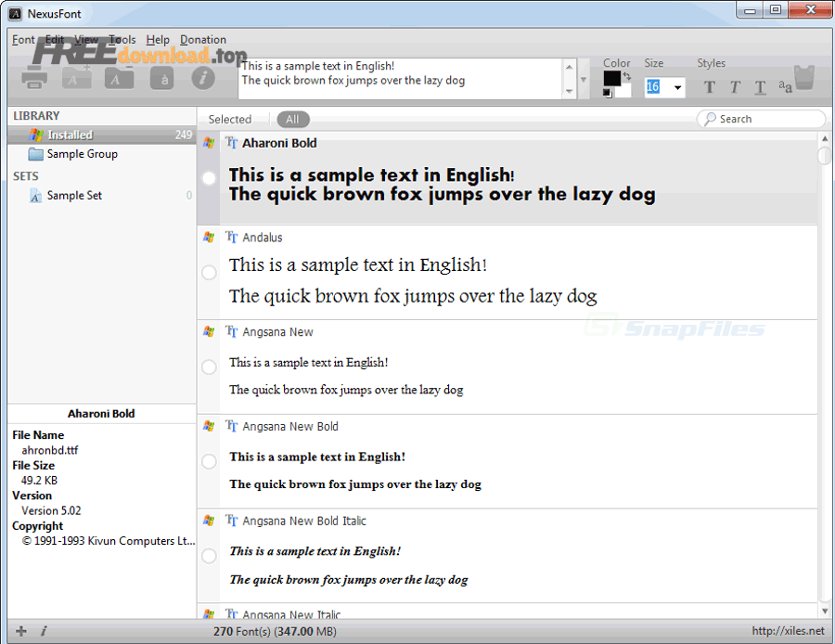Click the Version 5.02 value

(51, 510)
